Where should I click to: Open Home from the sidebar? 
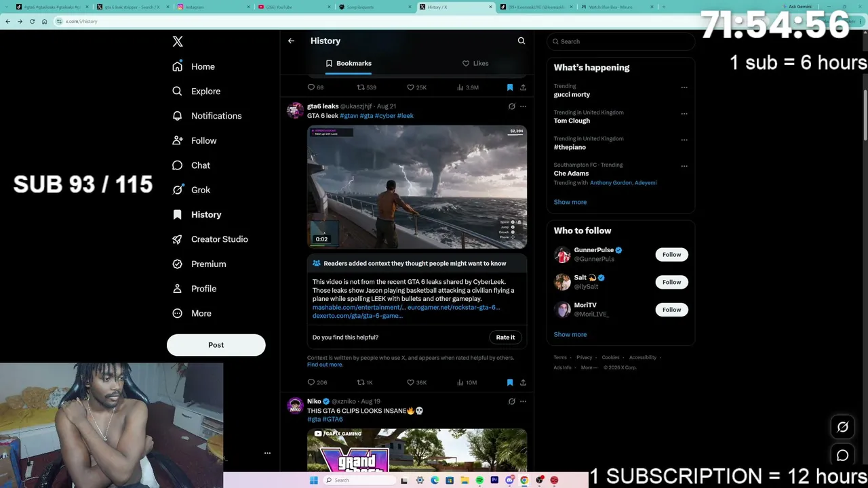coord(194,66)
